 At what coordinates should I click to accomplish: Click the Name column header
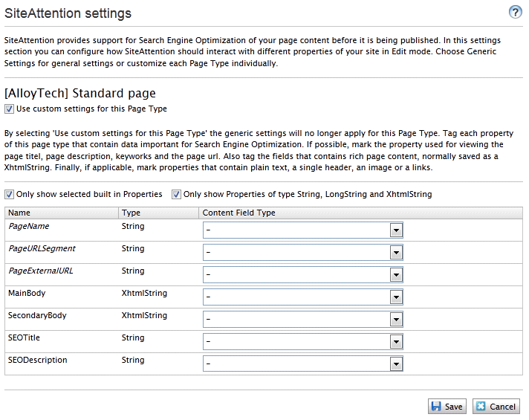(19, 213)
